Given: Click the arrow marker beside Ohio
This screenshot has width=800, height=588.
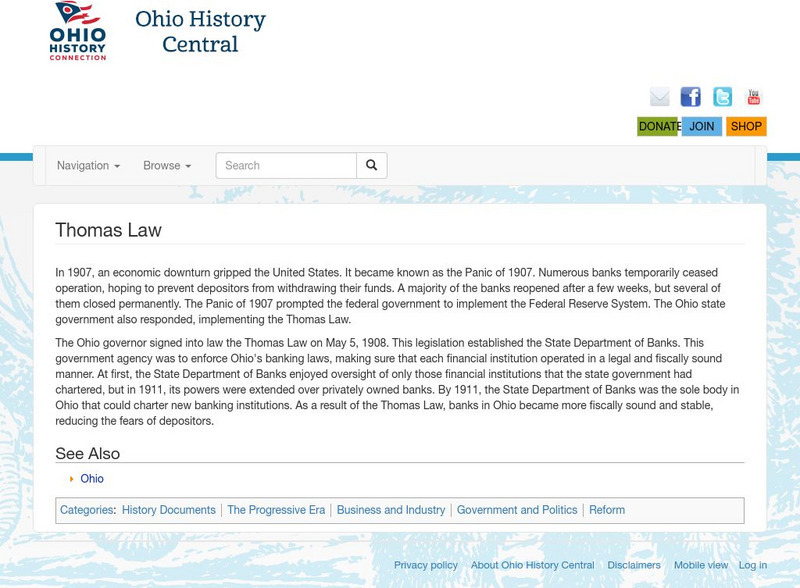Looking at the screenshot, I should click(x=71, y=479).
